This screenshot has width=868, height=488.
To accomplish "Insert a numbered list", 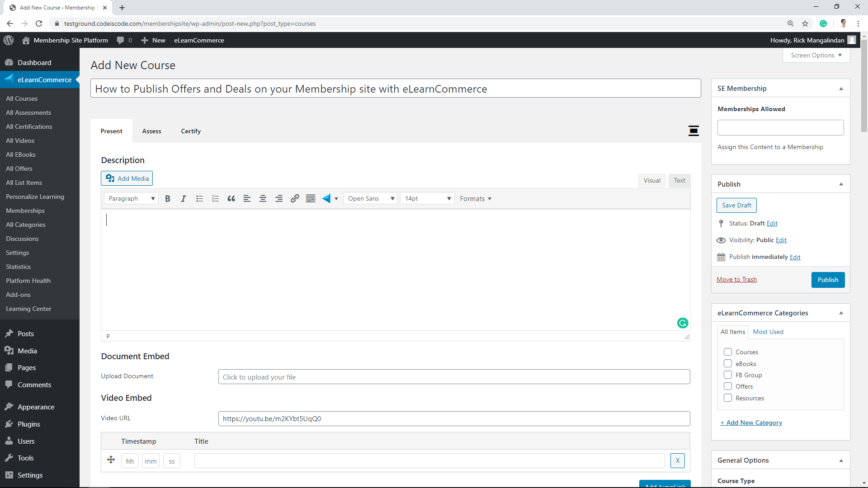I will point(215,199).
